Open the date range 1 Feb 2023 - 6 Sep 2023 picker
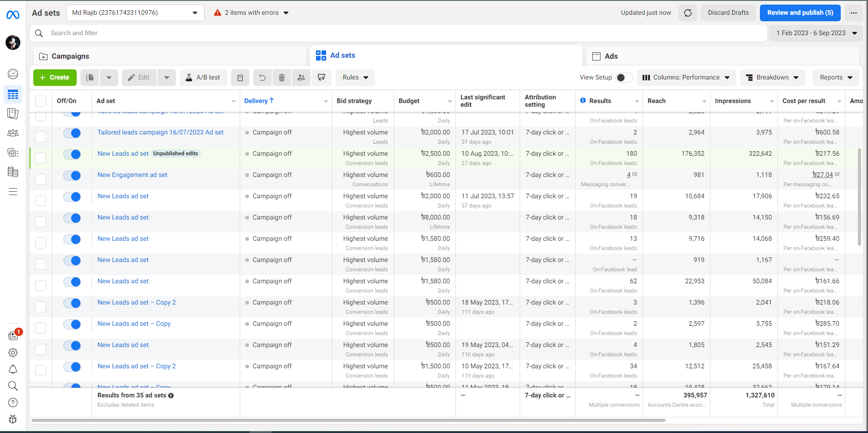 tap(816, 33)
